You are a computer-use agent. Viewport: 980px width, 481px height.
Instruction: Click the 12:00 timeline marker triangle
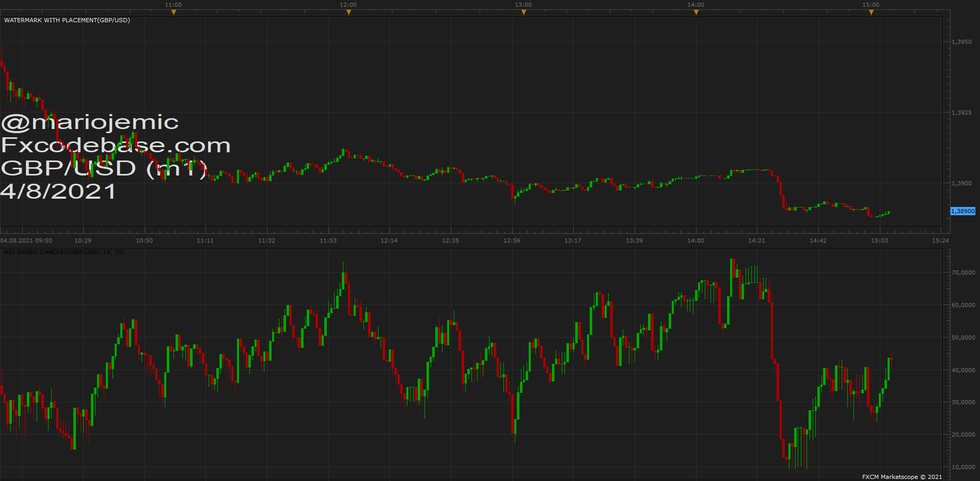click(349, 12)
